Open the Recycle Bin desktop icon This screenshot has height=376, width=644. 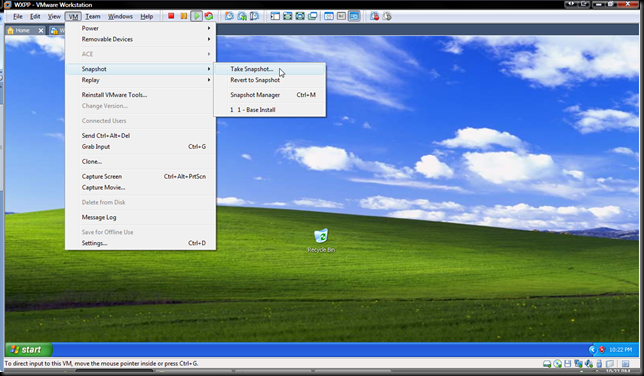click(x=321, y=240)
